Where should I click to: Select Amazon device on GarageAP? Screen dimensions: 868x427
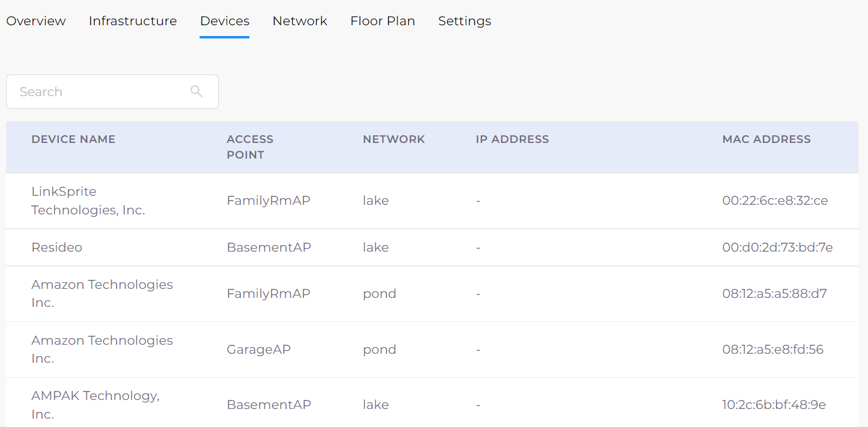point(432,350)
